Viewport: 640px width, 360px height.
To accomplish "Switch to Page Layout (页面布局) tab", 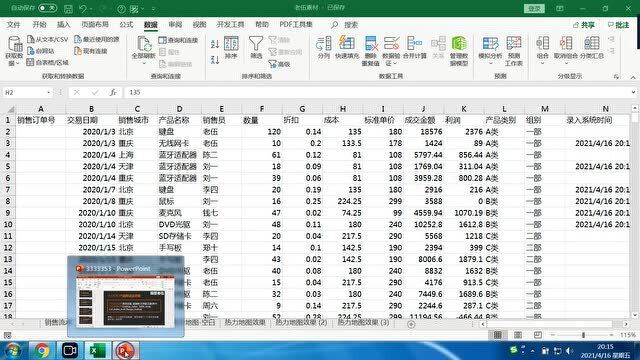I will (x=95, y=24).
